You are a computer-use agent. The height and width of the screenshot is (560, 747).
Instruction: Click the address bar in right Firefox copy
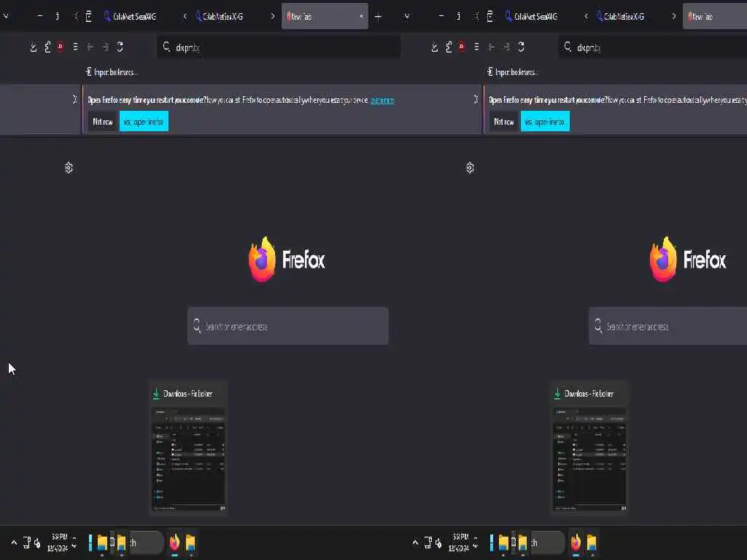click(x=653, y=47)
